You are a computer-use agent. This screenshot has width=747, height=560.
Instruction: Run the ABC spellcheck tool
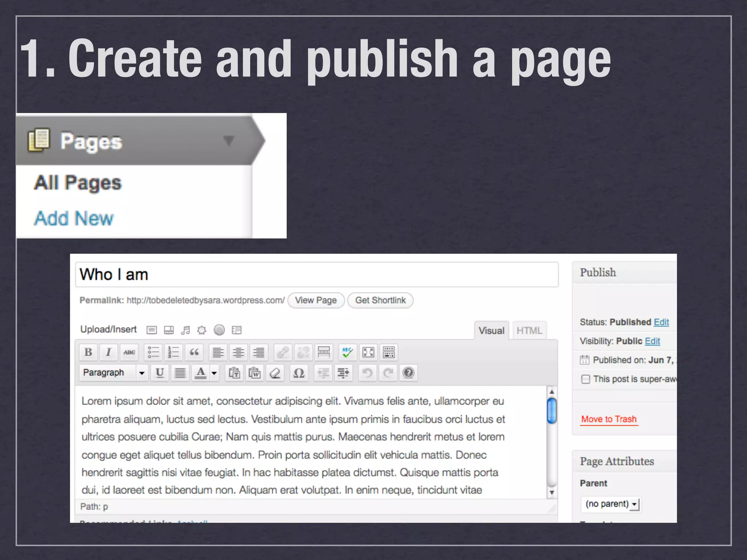coord(348,352)
